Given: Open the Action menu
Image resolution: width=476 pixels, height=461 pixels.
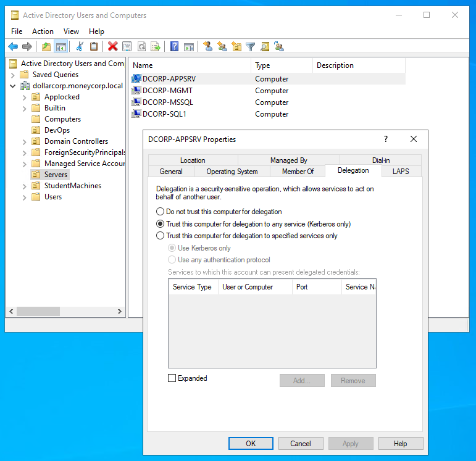Looking at the screenshot, I should (43, 31).
